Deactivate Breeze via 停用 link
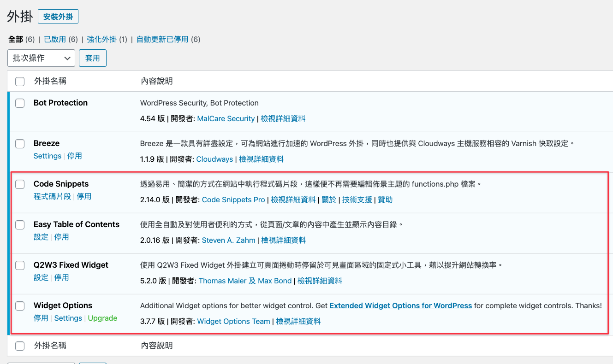Image resolution: width=613 pixels, height=364 pixels. pos(75,156)
